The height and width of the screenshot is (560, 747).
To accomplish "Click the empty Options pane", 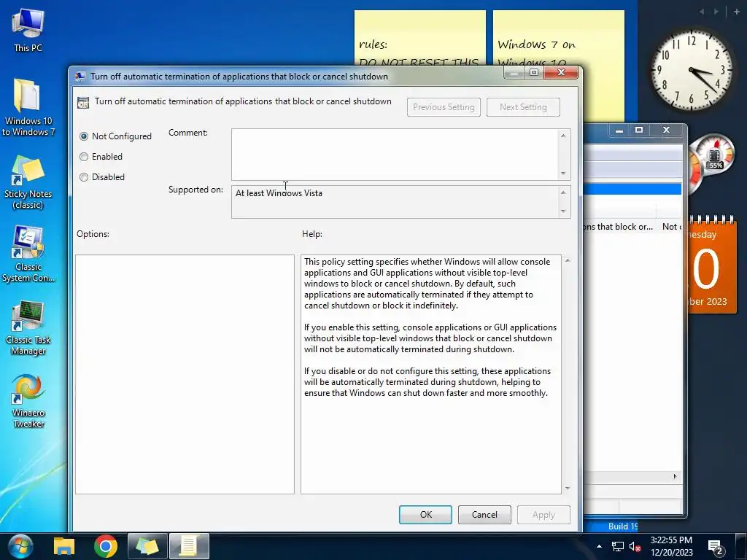I will pyautogui.click(x=185, y=374).
